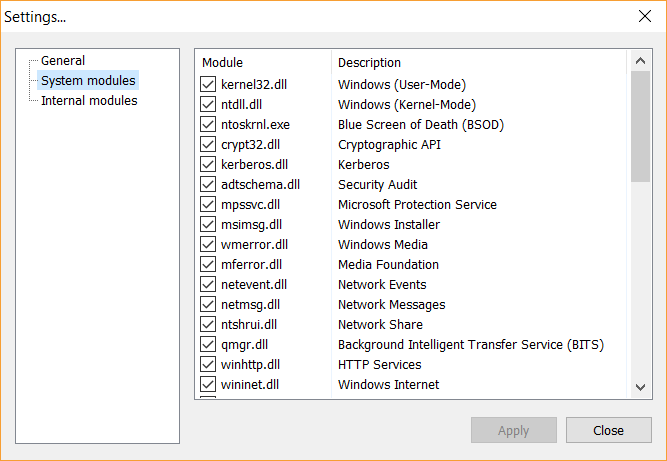Screen dimensions: 667x461
Task: Disable the mpssvc.dll checkbox
Action: pyautogui.click(x=208, y=205)
